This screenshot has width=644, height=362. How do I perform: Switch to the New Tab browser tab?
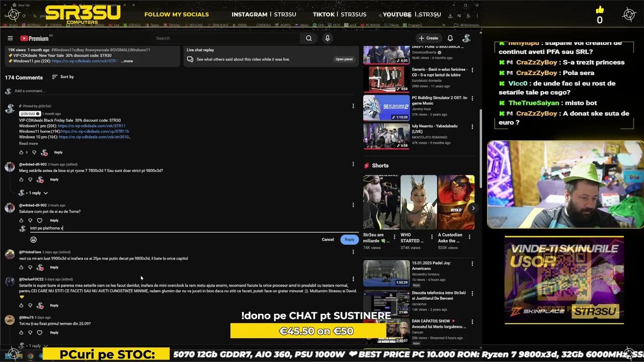pos(24,5)
